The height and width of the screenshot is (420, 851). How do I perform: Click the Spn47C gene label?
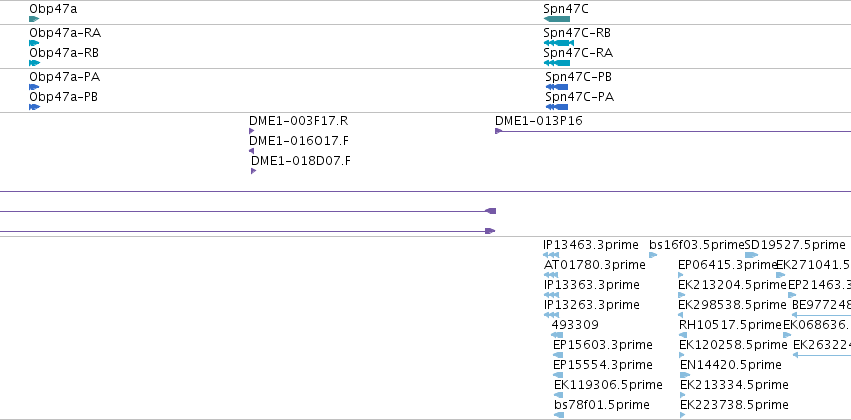(566, 9)
